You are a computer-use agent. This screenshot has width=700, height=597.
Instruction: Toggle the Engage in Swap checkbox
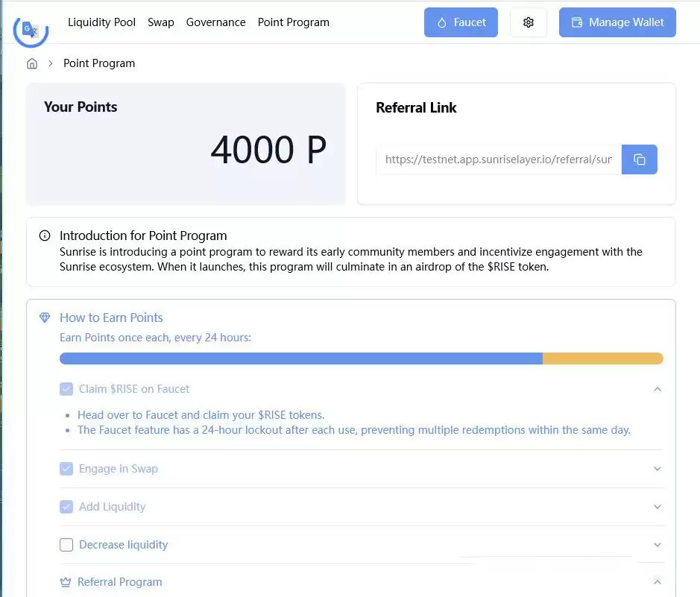click(66, 469)
